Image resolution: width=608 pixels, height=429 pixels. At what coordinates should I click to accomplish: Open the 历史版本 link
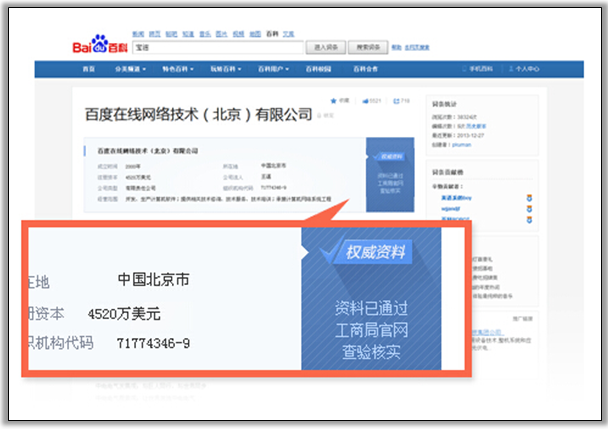pyautogui.click(x=476, y=126)
